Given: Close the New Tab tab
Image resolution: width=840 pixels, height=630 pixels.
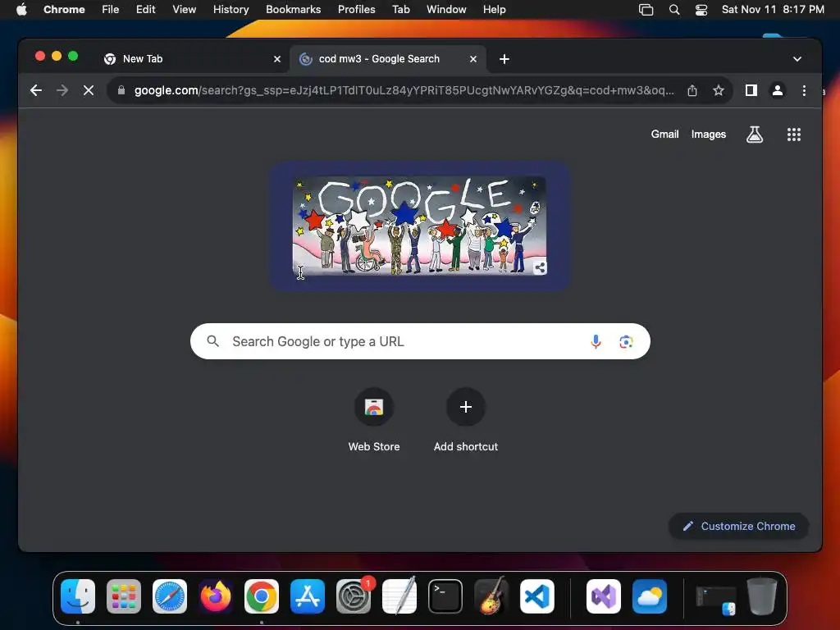Looking at the screenshot, I should click(277, 59).
